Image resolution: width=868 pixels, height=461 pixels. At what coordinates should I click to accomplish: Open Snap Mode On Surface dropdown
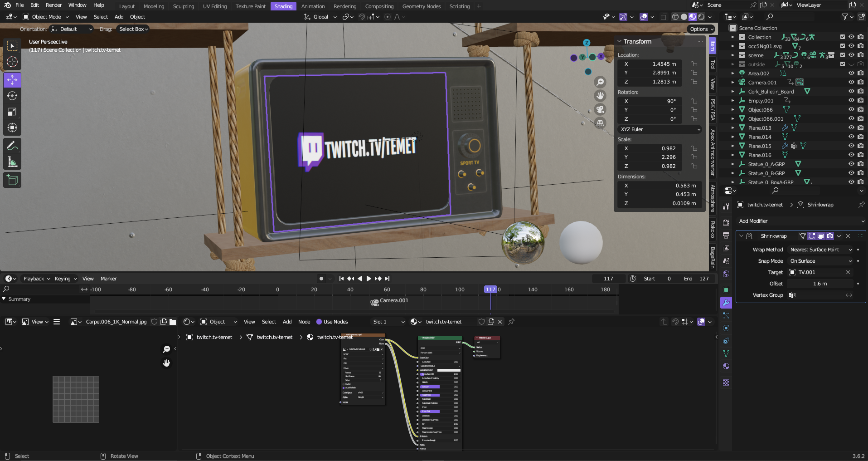click(821, 261)
